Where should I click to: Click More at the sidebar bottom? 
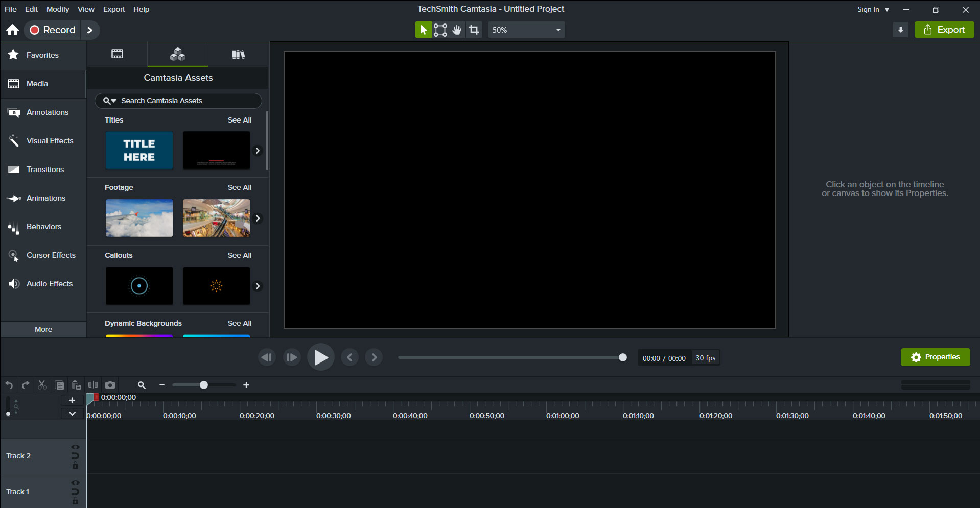pyautogui.click(x=43, y=329)
